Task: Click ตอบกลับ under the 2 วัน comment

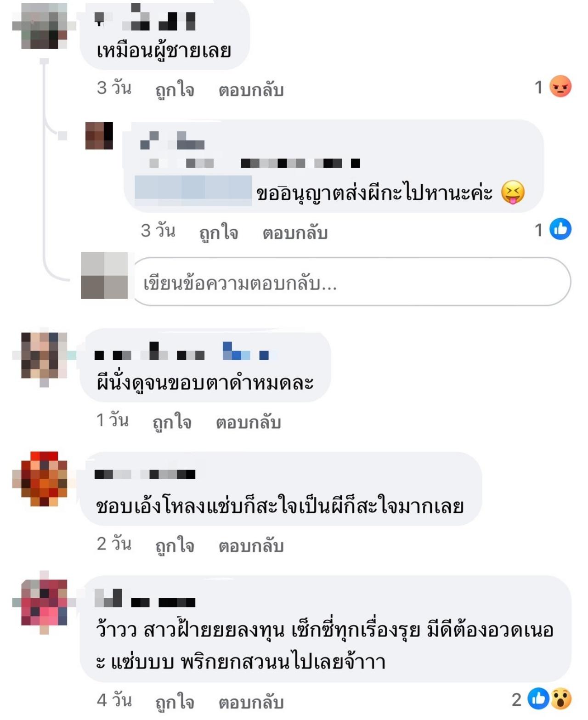Action: 251,545
